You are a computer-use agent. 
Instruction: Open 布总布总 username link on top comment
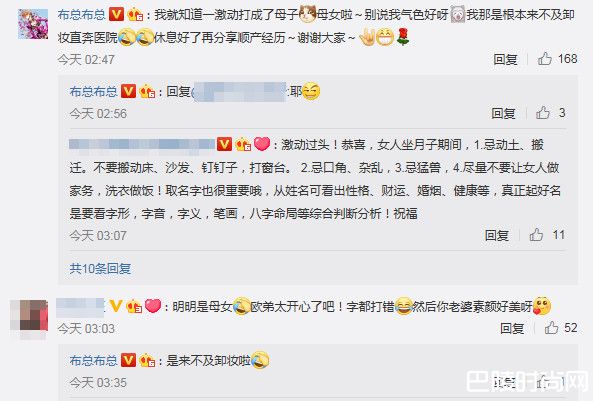81,15
